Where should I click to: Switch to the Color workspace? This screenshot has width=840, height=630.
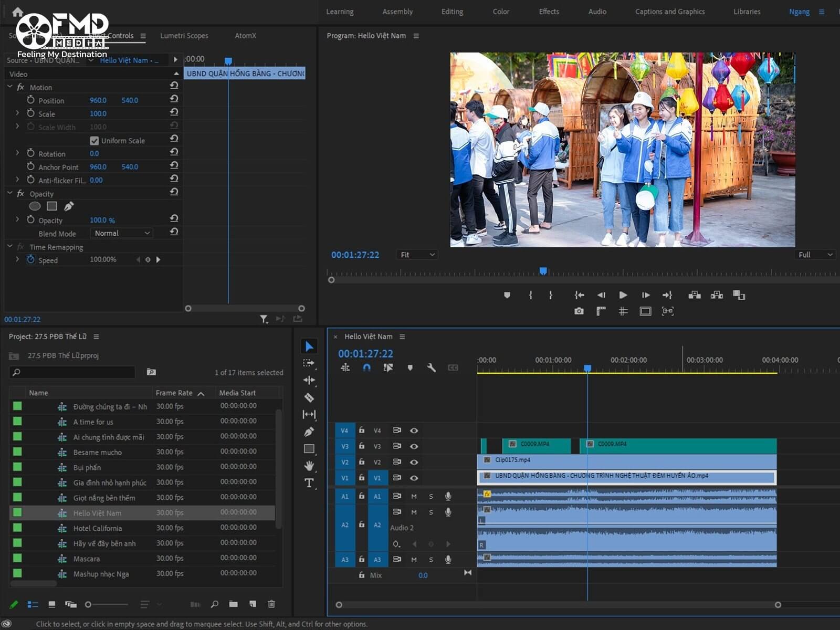500,12
